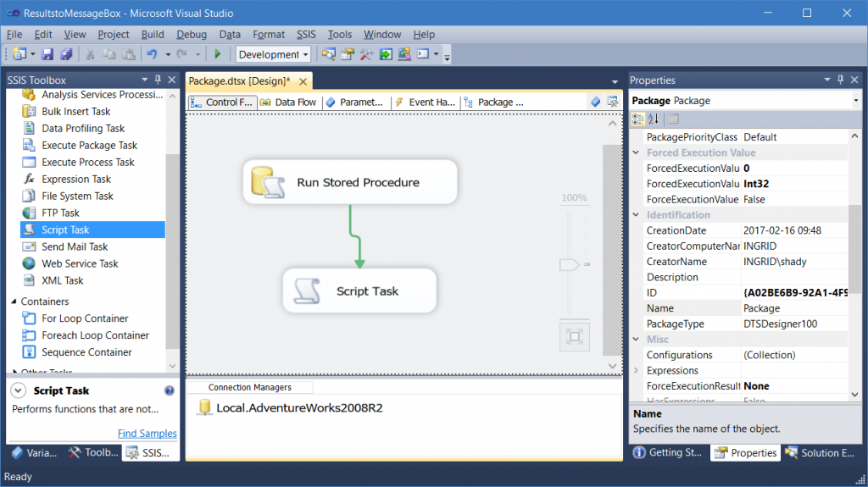The width and height of the screenshot is (868, 487).
Task: Click the Description property value field
Action: 795,277
